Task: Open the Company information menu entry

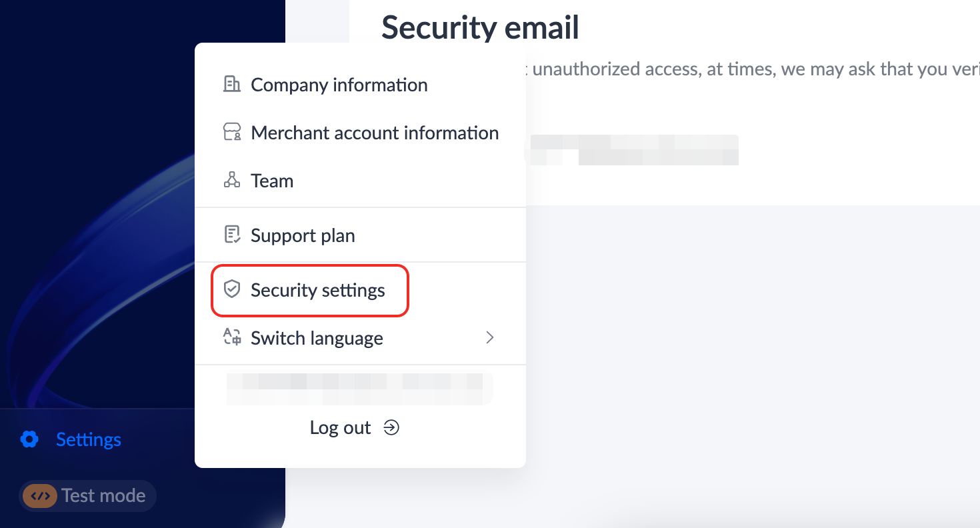Action: (x=339, y=85)
